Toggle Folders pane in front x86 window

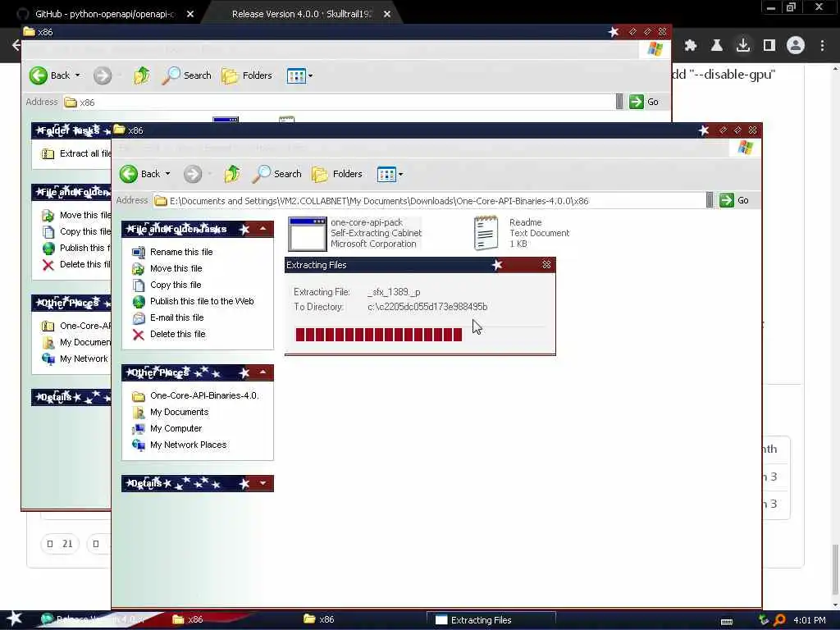coord(337,174)
